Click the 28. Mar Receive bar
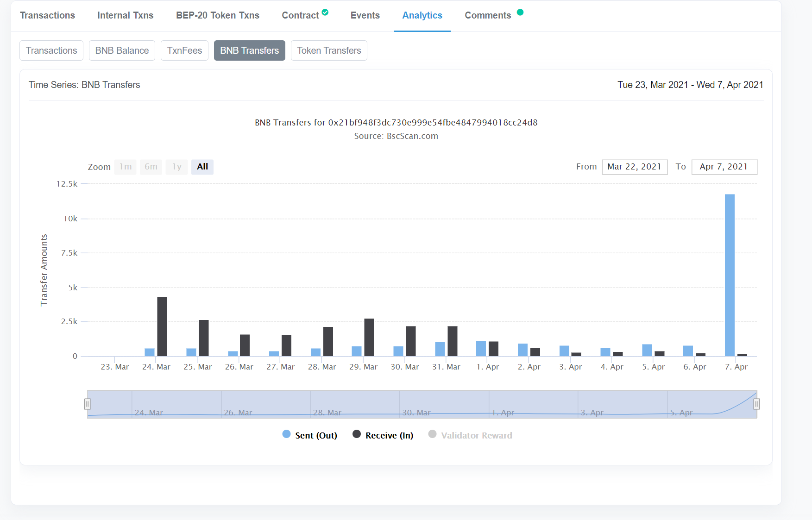Screen dimensions: 812x520 (328, 342)
